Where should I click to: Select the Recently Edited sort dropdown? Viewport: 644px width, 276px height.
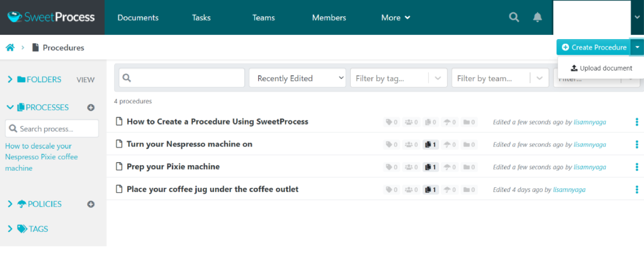click(x=297, y=79)
